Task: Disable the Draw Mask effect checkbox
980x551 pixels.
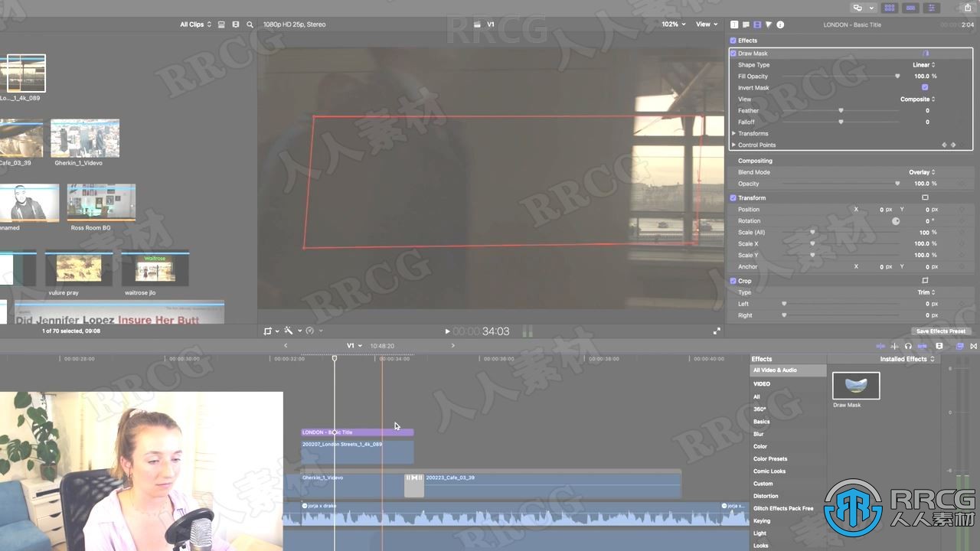Action: [733, 54]
